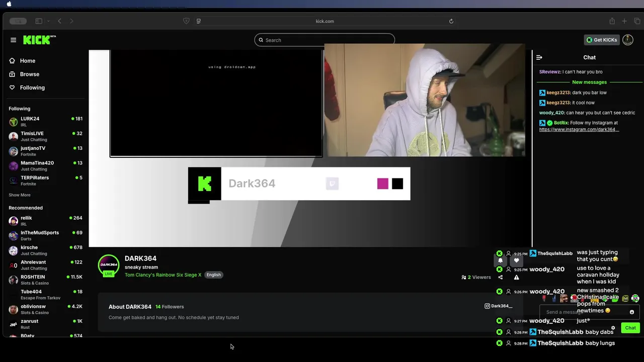Viewport: 644px width, 362px height.
Task: Expand Show More followed channels
Action: point(20,195)
